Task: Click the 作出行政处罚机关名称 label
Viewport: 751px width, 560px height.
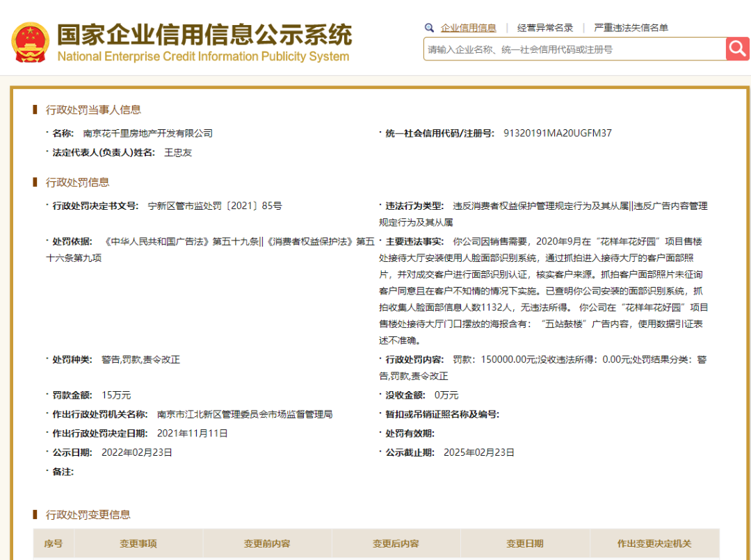Action: pyautogui.click(x=100, y=414)
